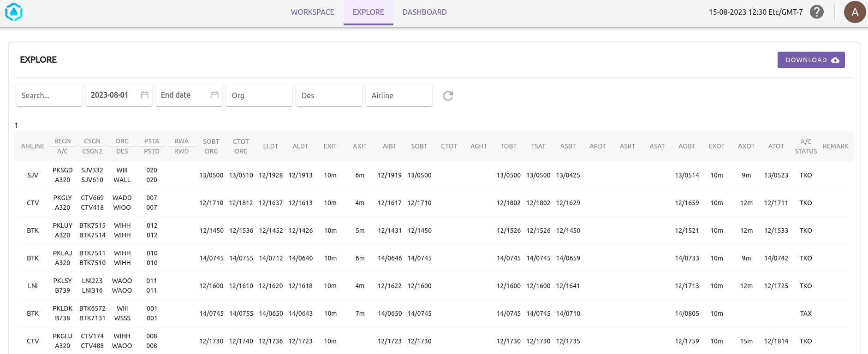This screenshot has width=868, height=354.
Task: Click the app logo icon
Action: [14, 12]
